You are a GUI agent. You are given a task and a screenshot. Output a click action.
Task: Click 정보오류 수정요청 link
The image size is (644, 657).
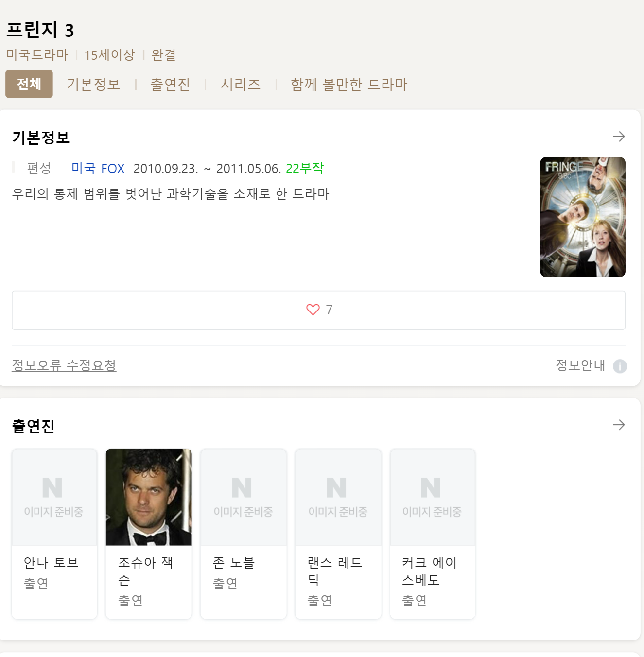tap(64, 365)
